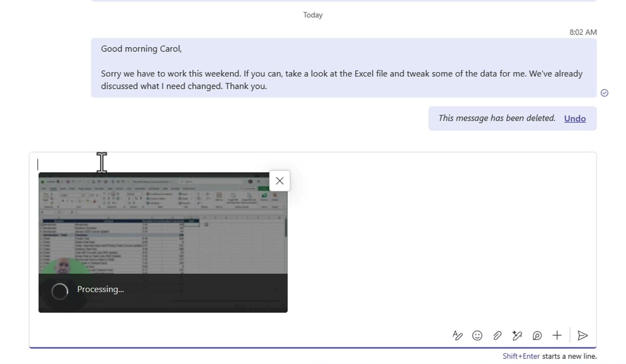The width and height of the screenshot is (626, 364).
Task: Undo the deleted message
Action: (575, 118)
